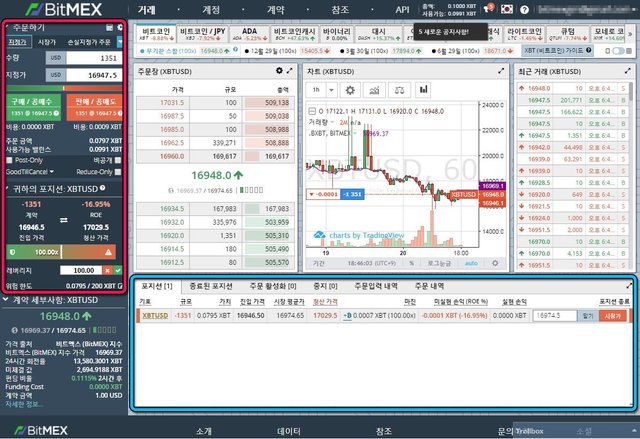Confirm leverage with green check

click(118, 270)
